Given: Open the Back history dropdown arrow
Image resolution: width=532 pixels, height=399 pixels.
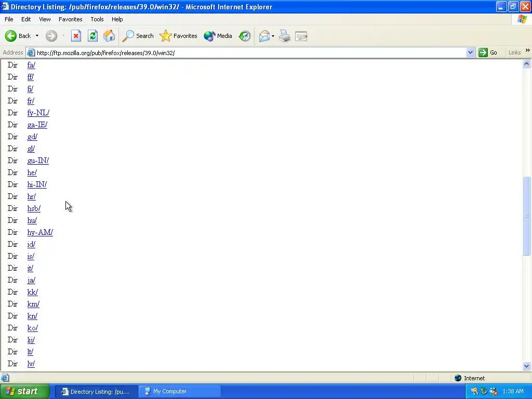Looking at the screenshot, I should (x=37, y=36).
